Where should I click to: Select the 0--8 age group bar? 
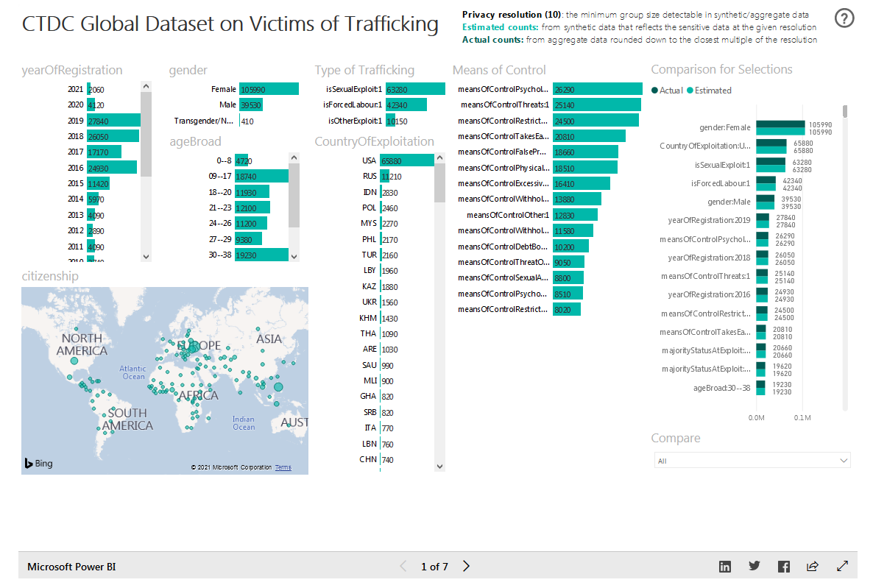click(241, 160)
